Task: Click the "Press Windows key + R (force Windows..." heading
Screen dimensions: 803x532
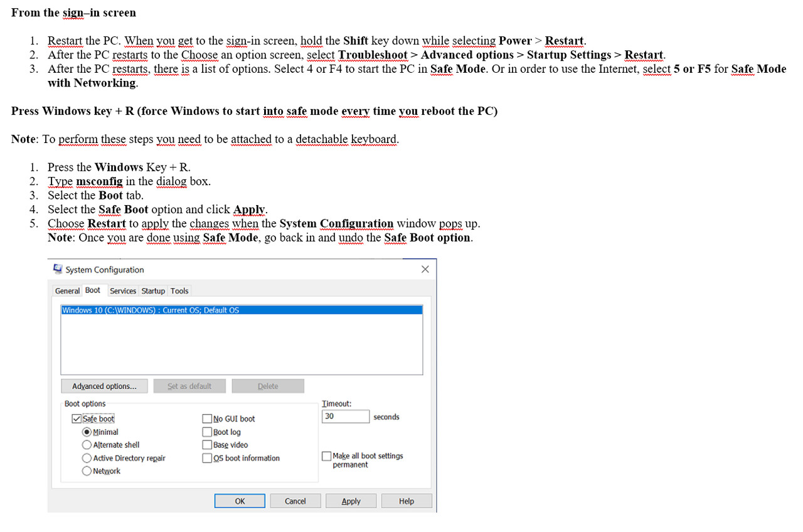Action: (x=255, y=111)
